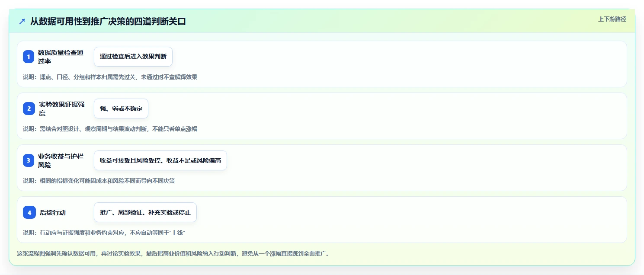Viewport: 644px width, 275px height.
Task: Select the step title 业务收益与护栏风险
Action: coord(61,160)
